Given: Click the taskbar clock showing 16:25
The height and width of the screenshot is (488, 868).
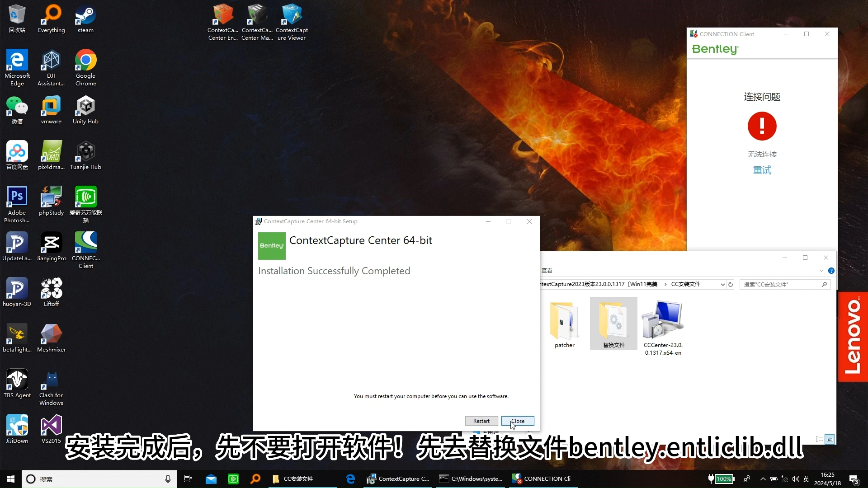Looking at the screenshot, I should click(x=827, y=479).
